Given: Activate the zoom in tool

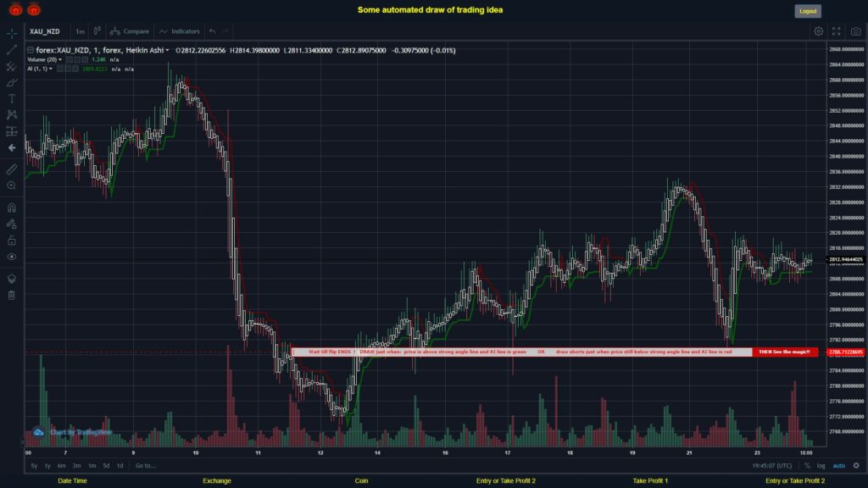Looking at the screenshot, I should click(x=12, y=186).
